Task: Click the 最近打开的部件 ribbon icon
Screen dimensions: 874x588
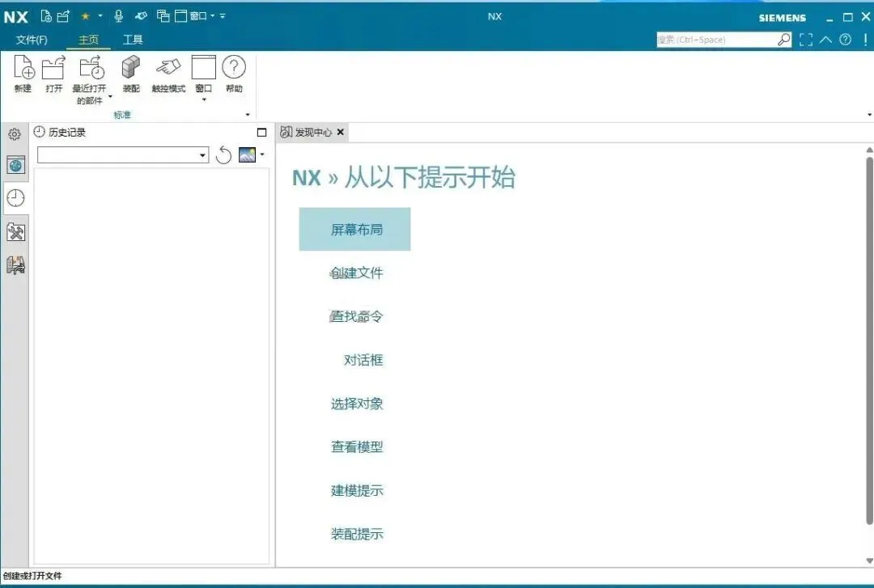Action: click(x=91, y=68)
